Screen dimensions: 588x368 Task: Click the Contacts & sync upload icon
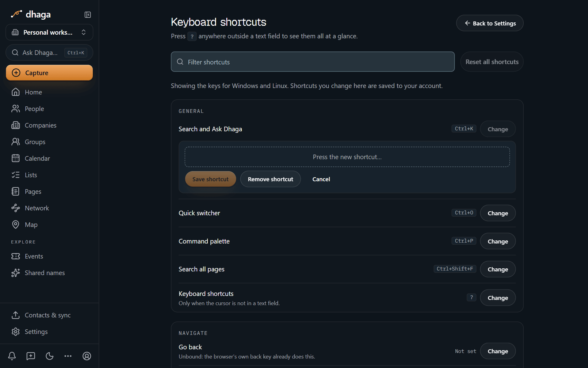pyautogui.click(x=16, y=315)
